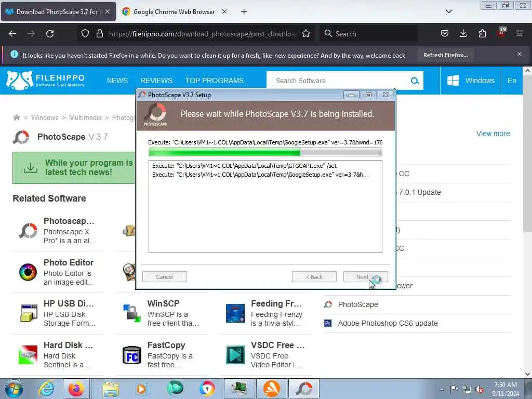The height and width of the screenshot is (399, 532).
Task: Open the TOP PROGRAMS menu item
Action: [214, 81]
